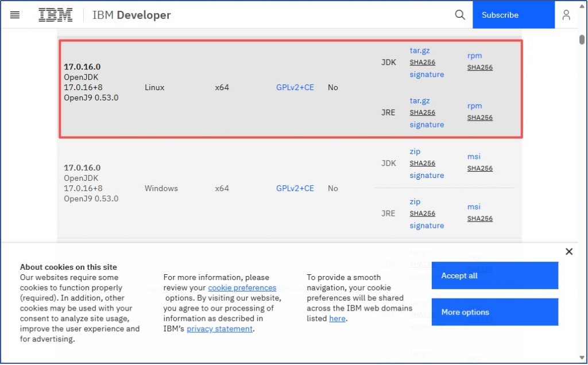
Task: Open the Linux JDK signature link
Action: (427, 75)
